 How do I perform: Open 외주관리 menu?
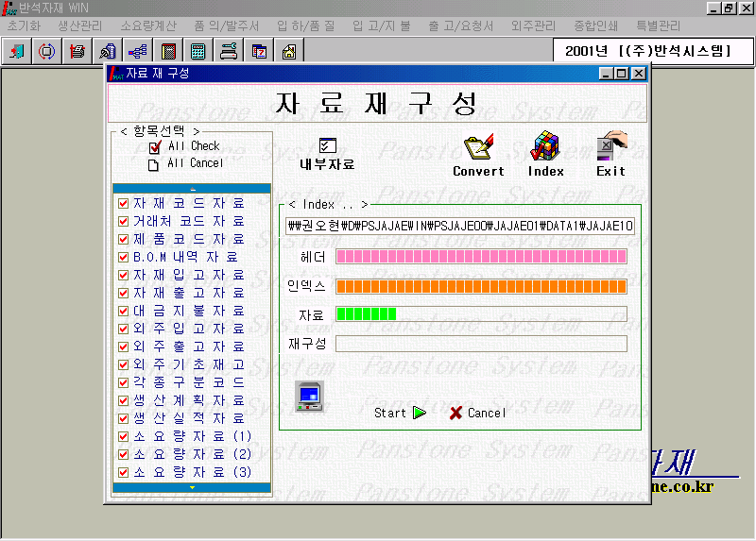pos(531,25)
